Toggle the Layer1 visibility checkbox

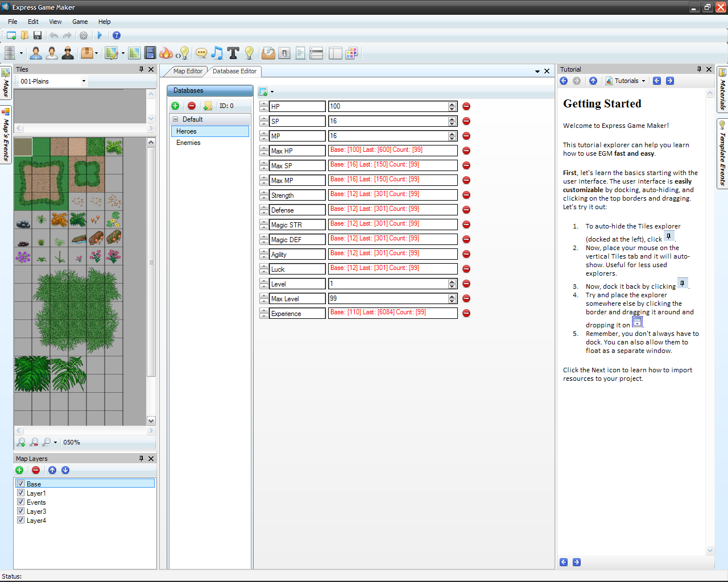point(20,493)
